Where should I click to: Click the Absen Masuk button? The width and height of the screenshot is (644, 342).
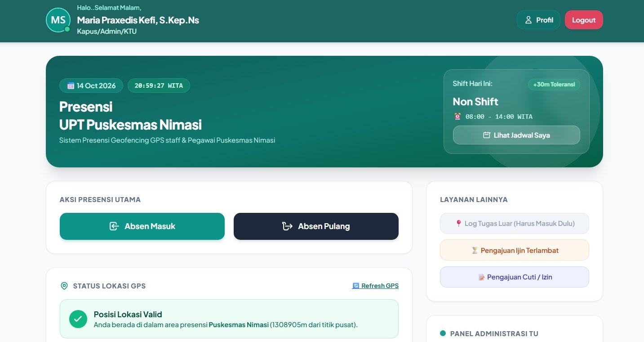142,226
